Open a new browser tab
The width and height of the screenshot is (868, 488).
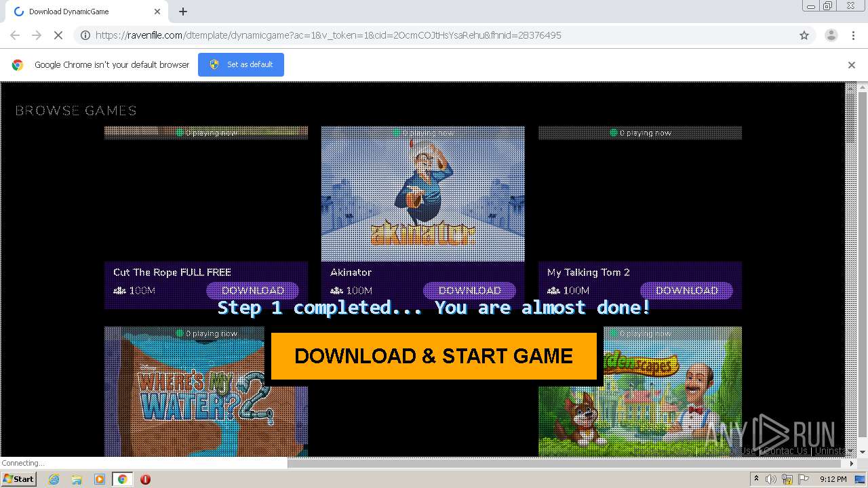pyautogui.click(x=183, y=12)
